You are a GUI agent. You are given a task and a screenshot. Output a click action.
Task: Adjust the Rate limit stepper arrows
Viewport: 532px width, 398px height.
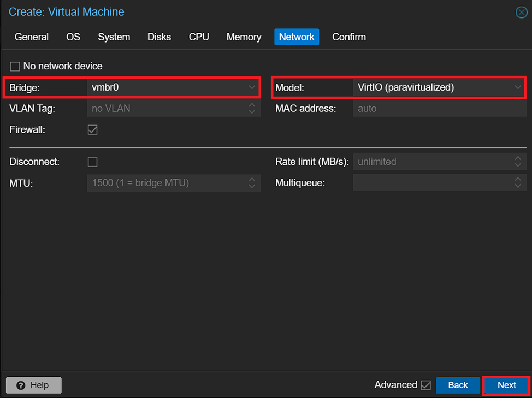point(518,162)
